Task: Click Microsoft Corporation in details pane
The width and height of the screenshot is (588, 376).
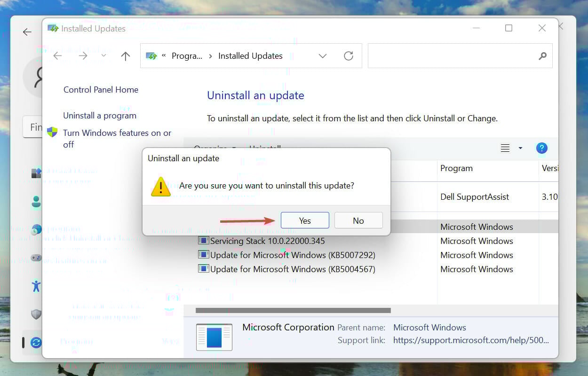Action: [x=288, y=327]
